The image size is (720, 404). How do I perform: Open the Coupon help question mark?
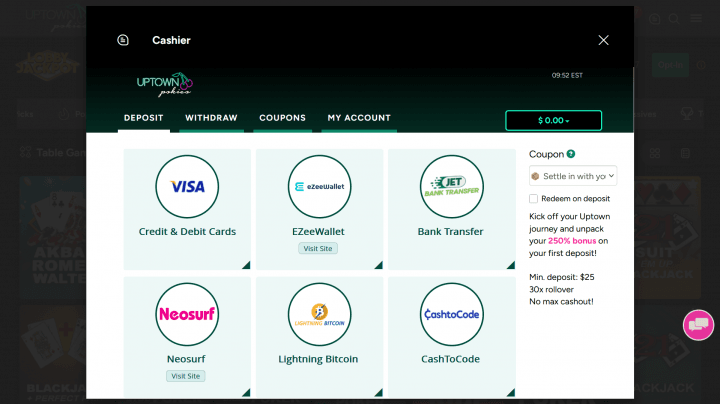coord(571,154)
